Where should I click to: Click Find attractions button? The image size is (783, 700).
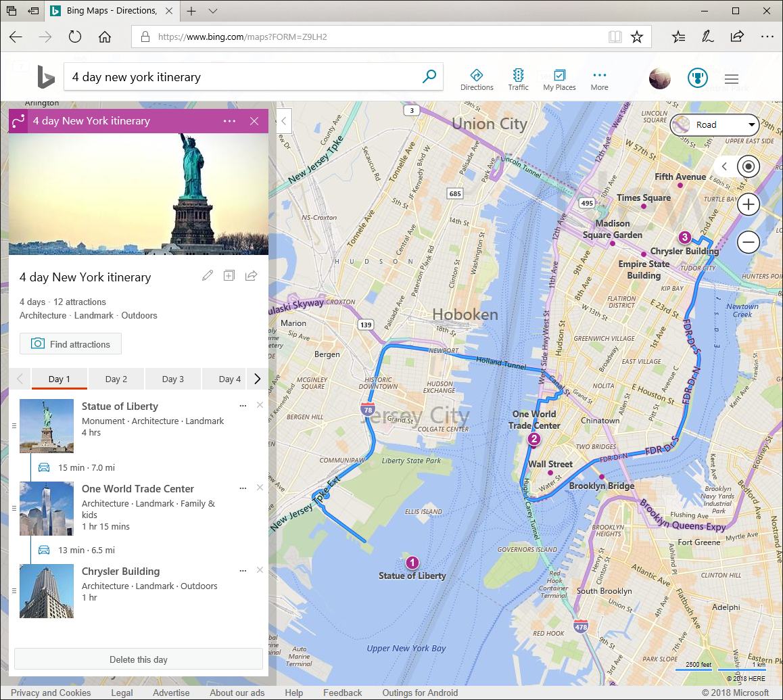[x=70, y=344]
